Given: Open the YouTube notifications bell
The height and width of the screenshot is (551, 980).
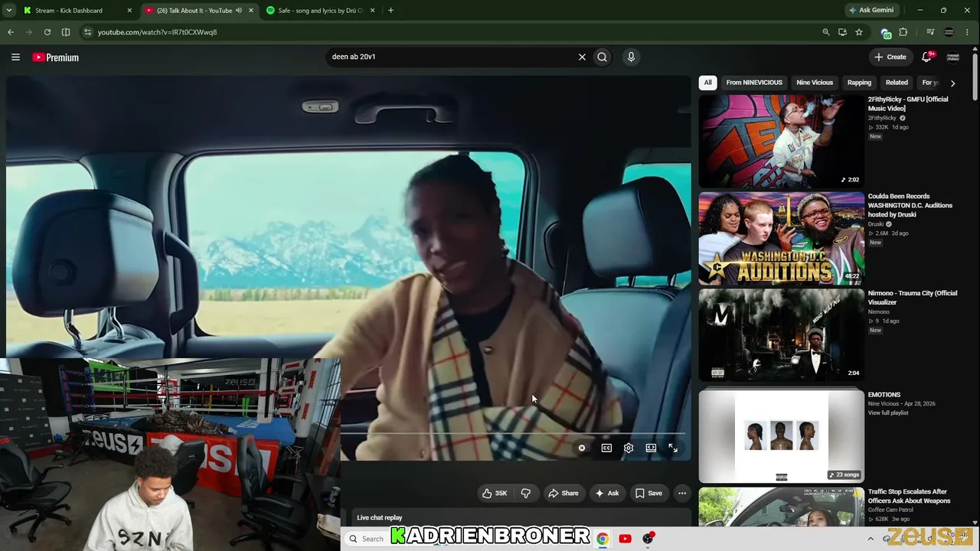Looking at the screenshot, I should coord(926,57).
